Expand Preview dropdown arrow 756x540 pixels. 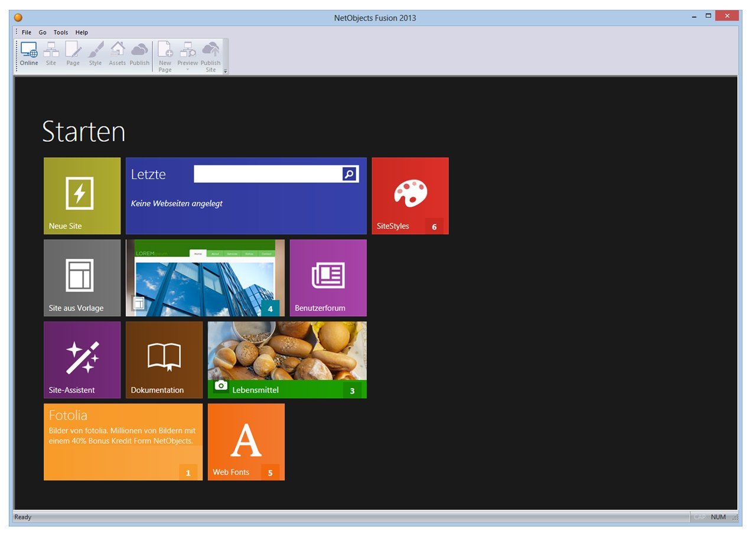[188, 70]
